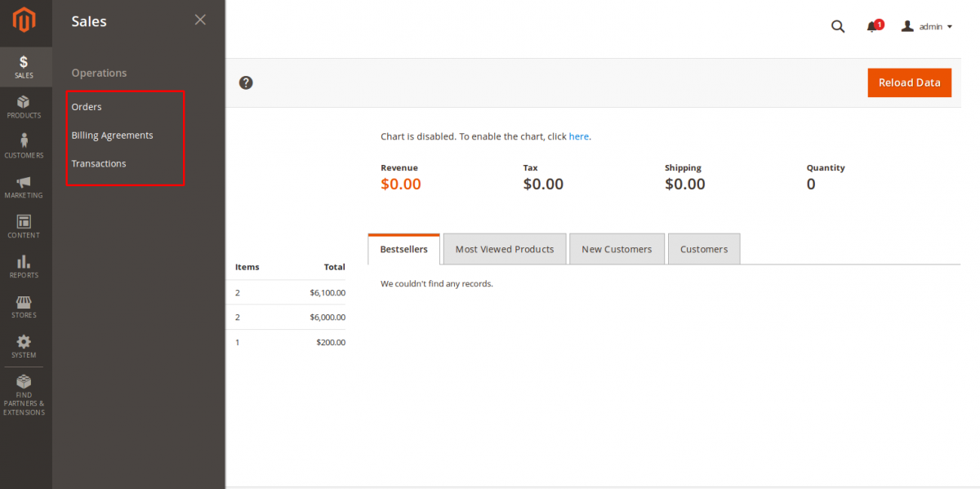Click the search magnifier icon
The width and height of the screenshot is (980, 489).
838,26
